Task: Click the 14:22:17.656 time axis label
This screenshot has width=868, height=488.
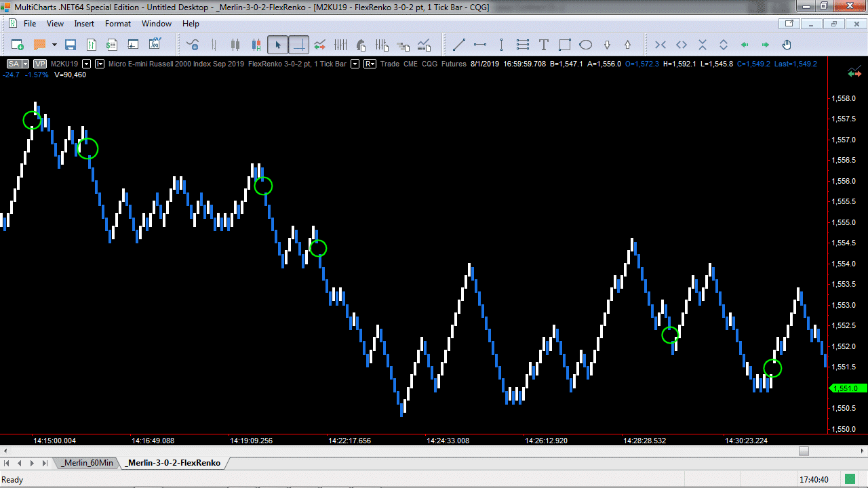Action: pyautogui.click(x=349, y=441)
